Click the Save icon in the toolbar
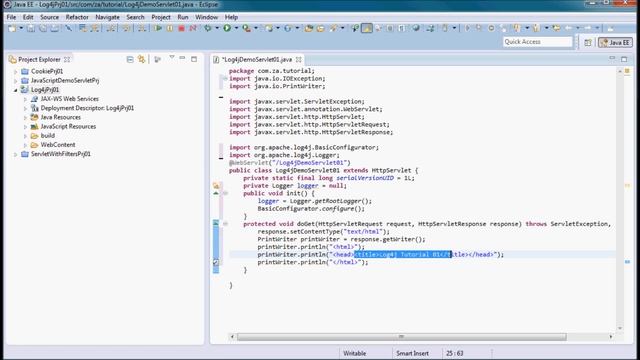The height and width of the screenshot is (360, 640). (31, 28)
